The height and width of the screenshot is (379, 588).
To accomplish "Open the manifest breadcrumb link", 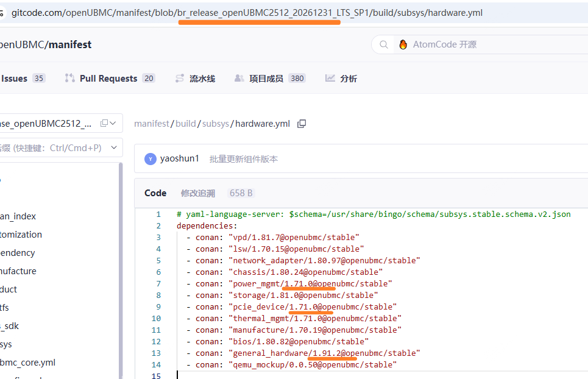I will pyautogui.click(x=151, y=124).
